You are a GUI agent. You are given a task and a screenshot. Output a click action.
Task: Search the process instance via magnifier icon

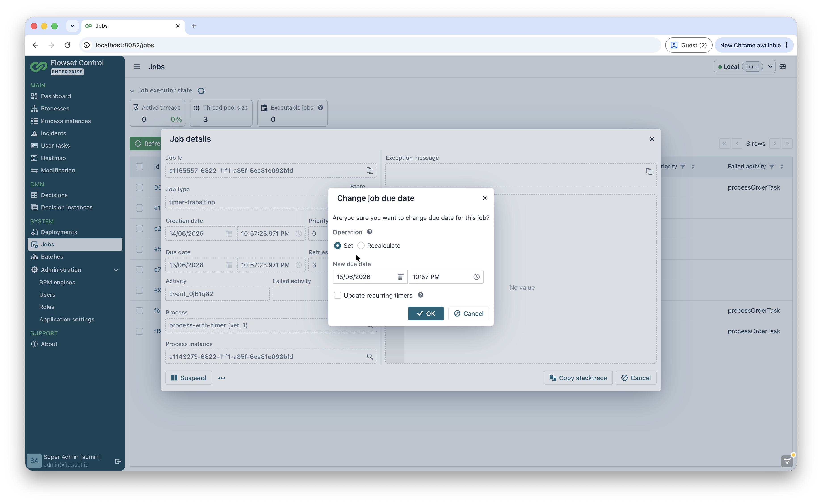click(370, 357)
